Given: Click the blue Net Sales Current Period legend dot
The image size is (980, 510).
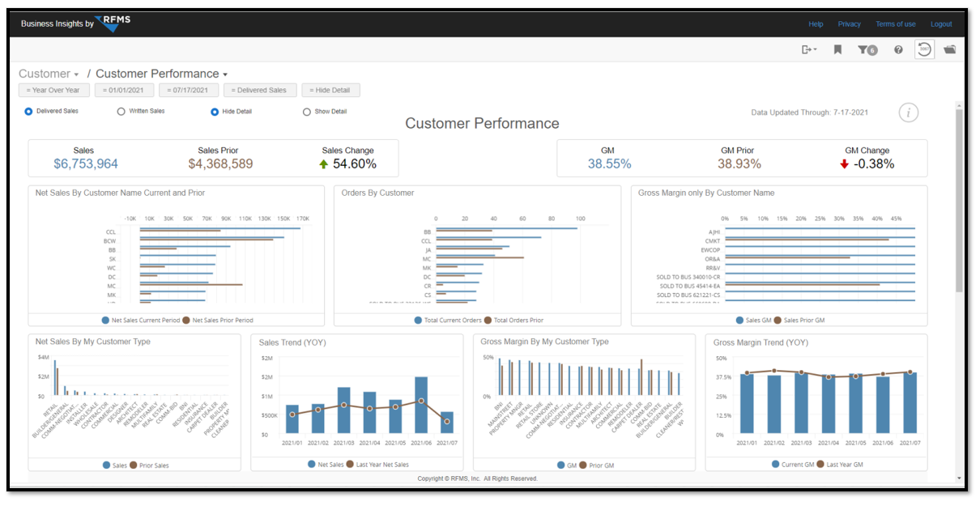Looking at the screenshot, I should [105, 321].
